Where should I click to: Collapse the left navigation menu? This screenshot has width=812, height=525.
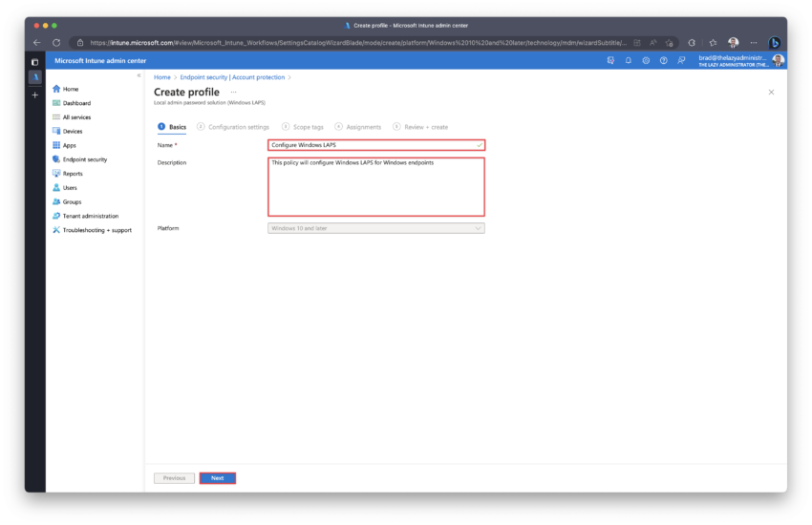click(139, 75)
